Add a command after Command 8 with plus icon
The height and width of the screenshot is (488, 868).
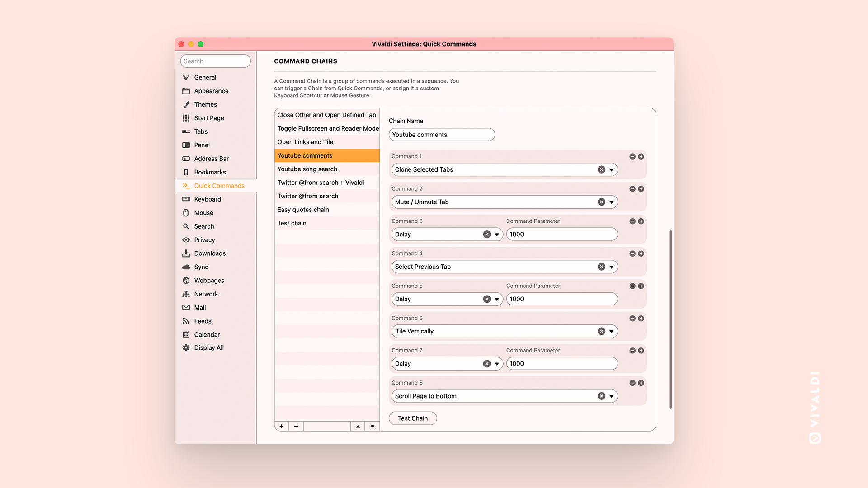pyautogui.click(x=641, y=383)
